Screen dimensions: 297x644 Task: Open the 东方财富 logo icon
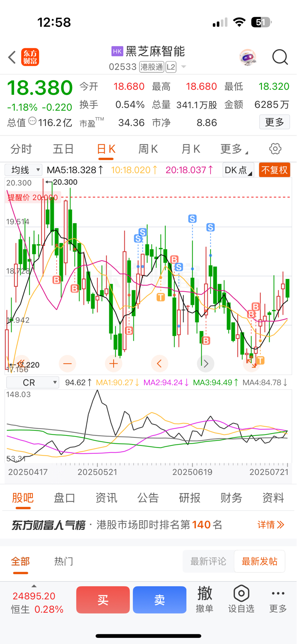[30, 57]
